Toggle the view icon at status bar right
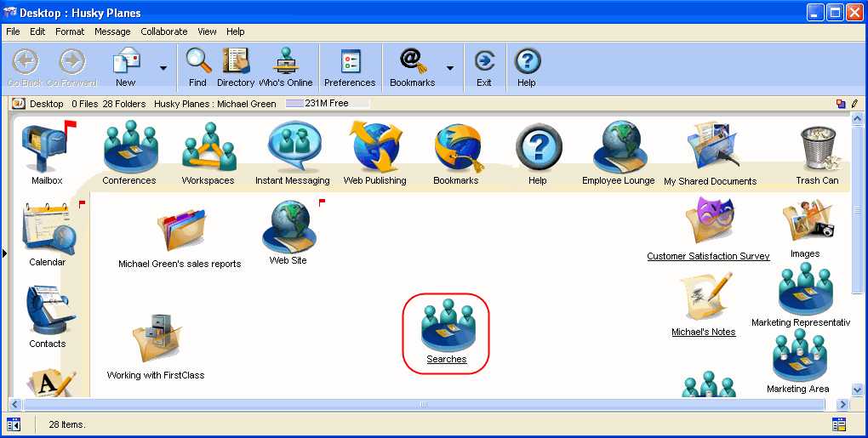868x438 pixels. (839, 424)
